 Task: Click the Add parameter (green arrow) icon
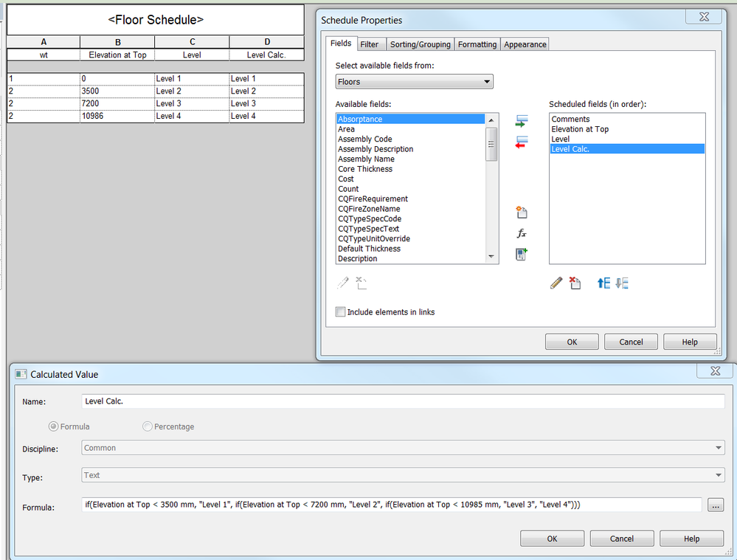tap(522, 121)
